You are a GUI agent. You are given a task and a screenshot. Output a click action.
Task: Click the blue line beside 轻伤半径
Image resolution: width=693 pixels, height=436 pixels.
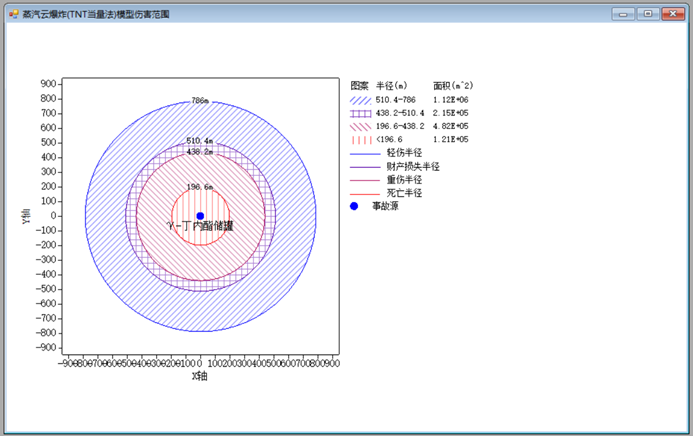point(365,154)
